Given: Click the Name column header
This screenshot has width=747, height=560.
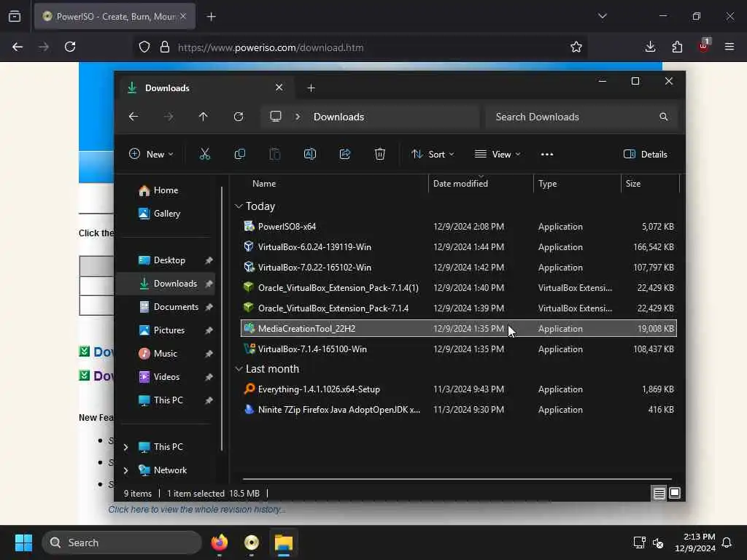Looking at the screenshot, I should point(264,184).
